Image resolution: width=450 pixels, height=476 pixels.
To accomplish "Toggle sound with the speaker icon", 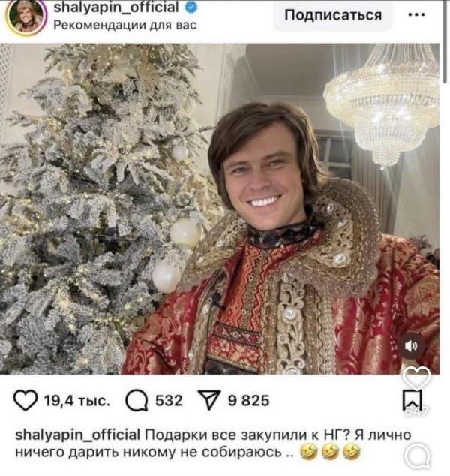I will [x=411, y=346].
